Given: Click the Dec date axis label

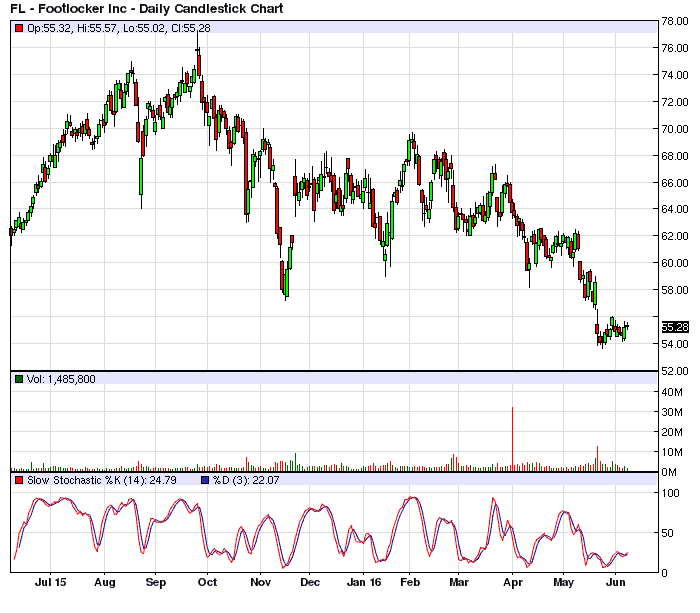Looking at the screenshot, I should point(310,582).
